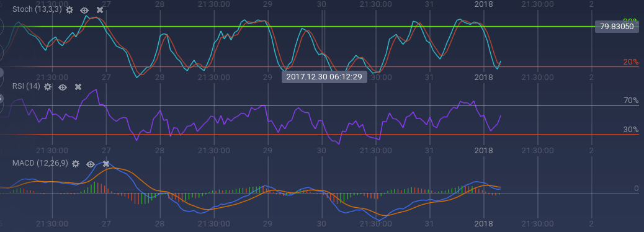The height and width of the screenshot is (232, 644).
Task: Remove the Stoch indicator
Action: [x=99, y=10]
